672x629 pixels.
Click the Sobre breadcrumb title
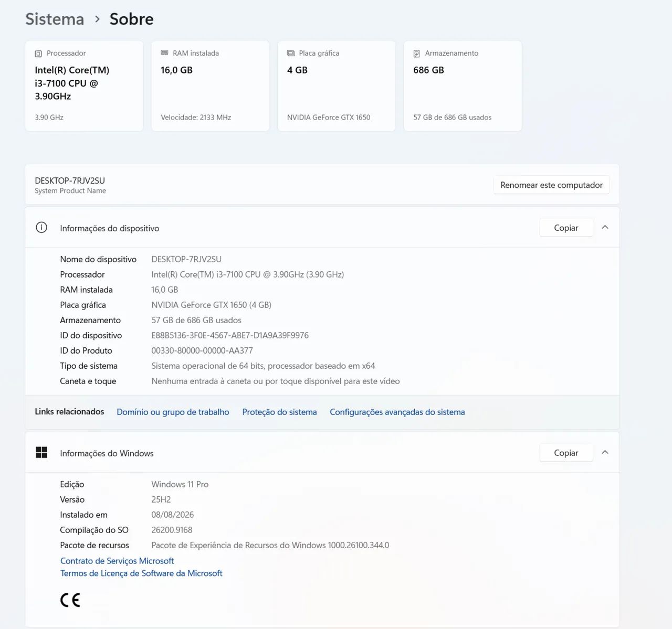[x=131, y=19]
